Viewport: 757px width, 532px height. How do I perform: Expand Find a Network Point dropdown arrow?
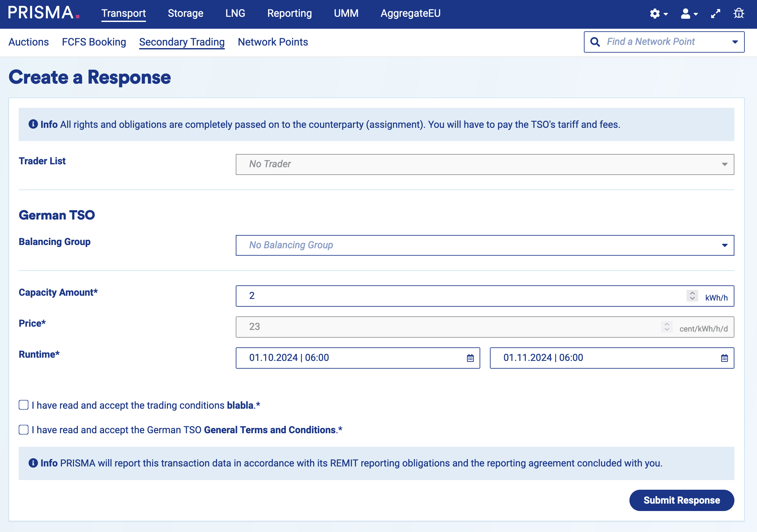[x=735, y=42]
